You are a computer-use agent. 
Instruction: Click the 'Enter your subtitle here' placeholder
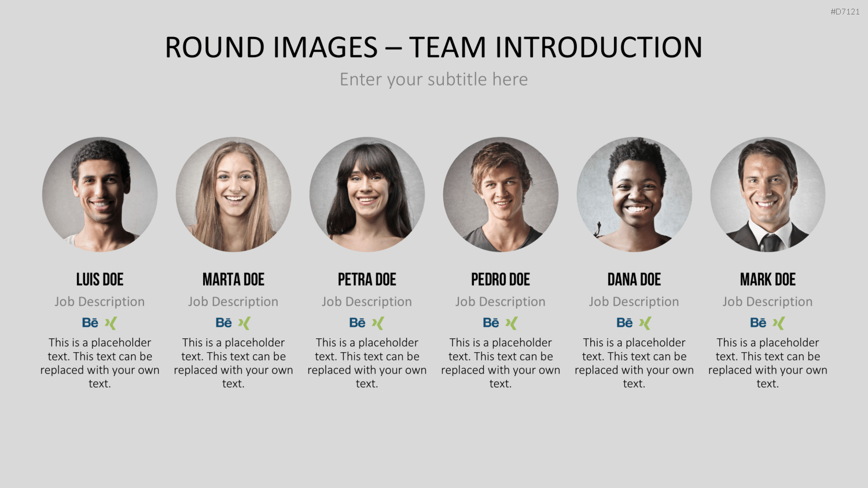[434, 79]
